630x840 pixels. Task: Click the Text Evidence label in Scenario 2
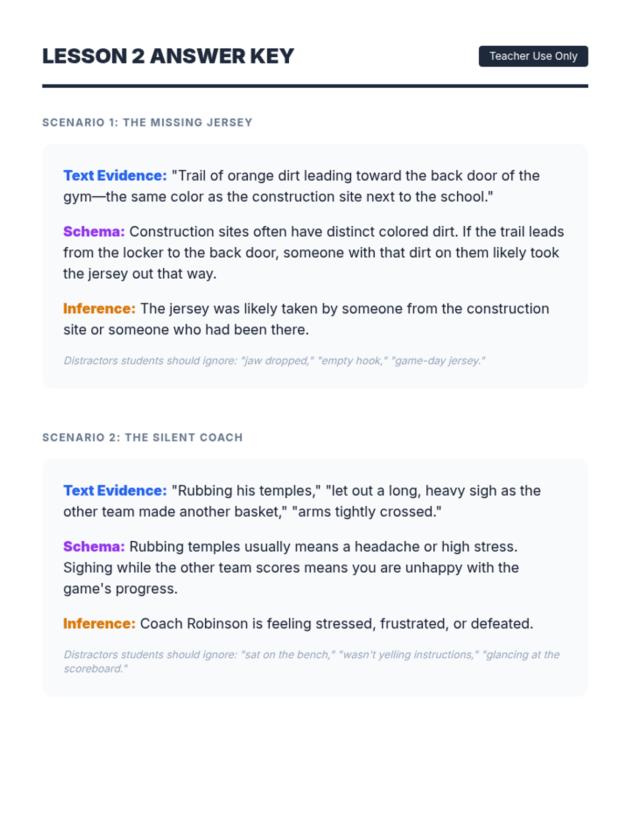tap(115, 490)
